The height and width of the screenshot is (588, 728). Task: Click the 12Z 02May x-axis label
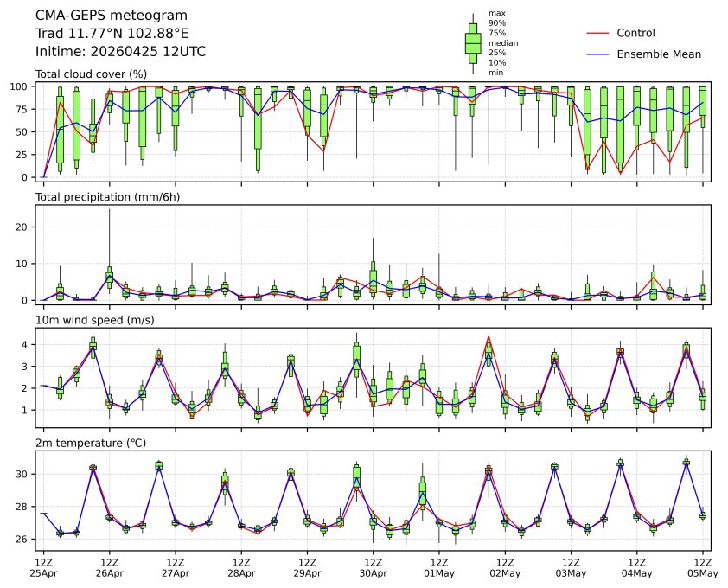click(505, 567)
